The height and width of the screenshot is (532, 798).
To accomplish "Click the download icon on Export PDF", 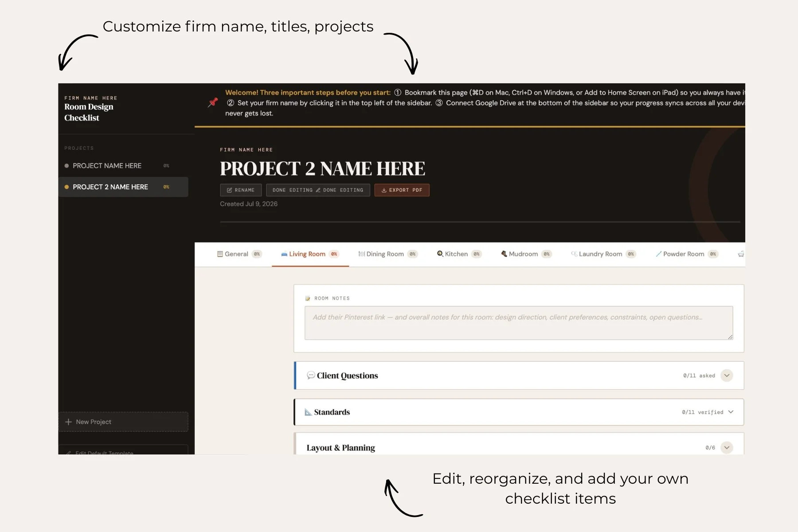I will pos(384,190).
